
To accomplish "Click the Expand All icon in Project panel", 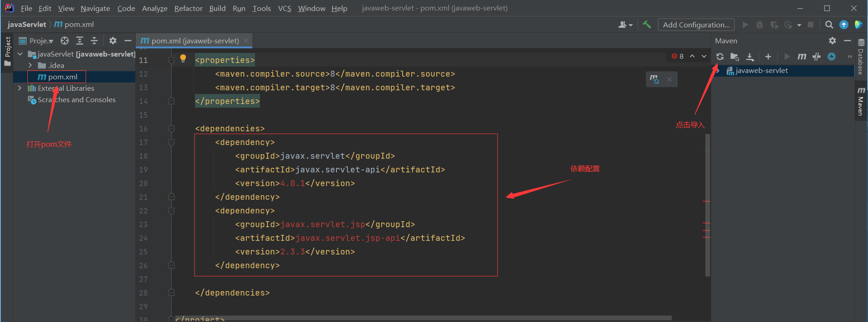I will tap(80, 41).
